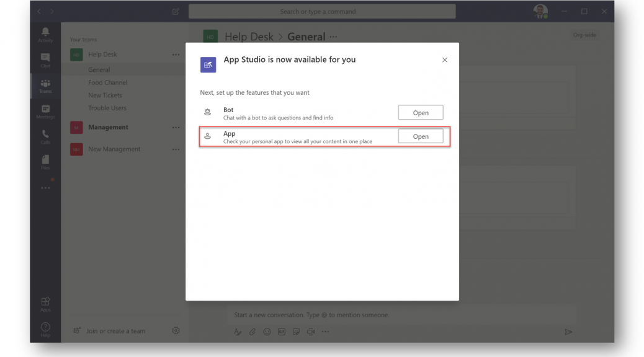Open Chat in the left rail
644x357 pixels.
(45, 60)
